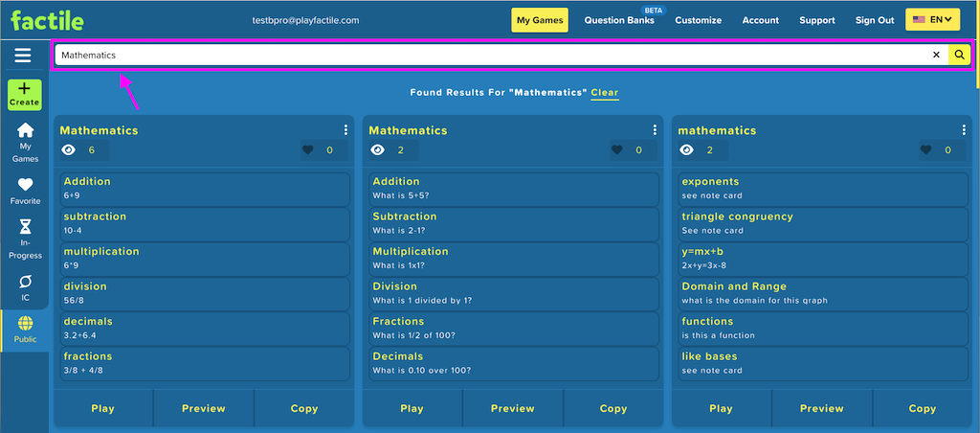The image size is (980, 433).
Task: Click the yellow search magnifier button
Action: (959, 55)
